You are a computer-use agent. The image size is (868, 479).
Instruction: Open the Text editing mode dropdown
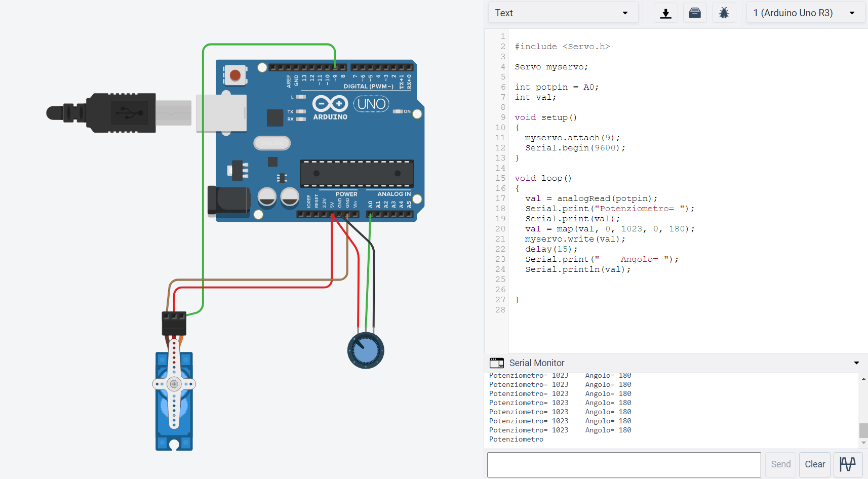563,13
